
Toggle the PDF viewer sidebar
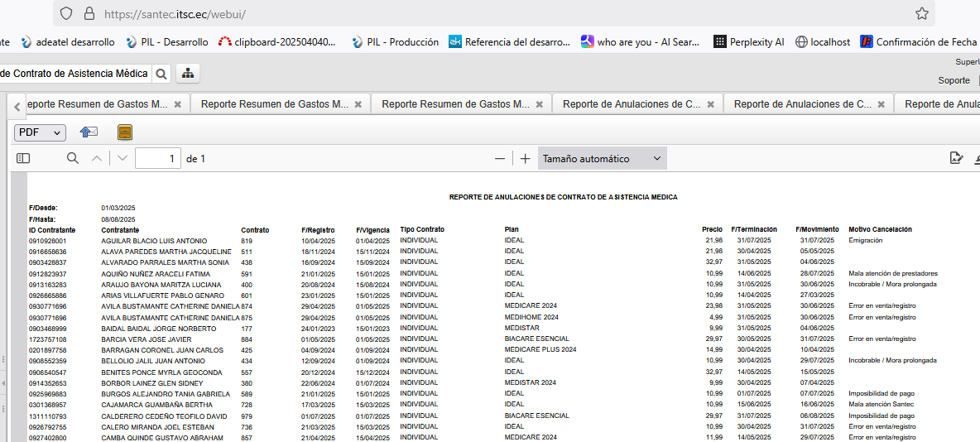click(23, 158)
